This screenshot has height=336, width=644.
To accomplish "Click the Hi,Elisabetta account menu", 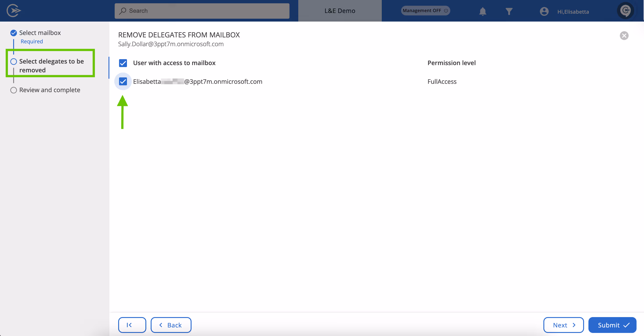I will (x=573, y=11).
